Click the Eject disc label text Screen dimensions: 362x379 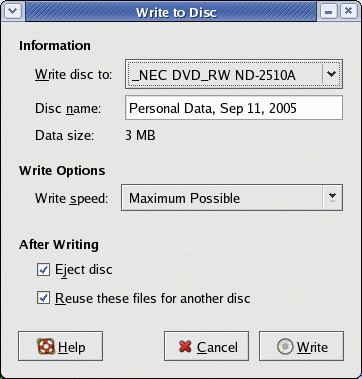coord(84,270)
